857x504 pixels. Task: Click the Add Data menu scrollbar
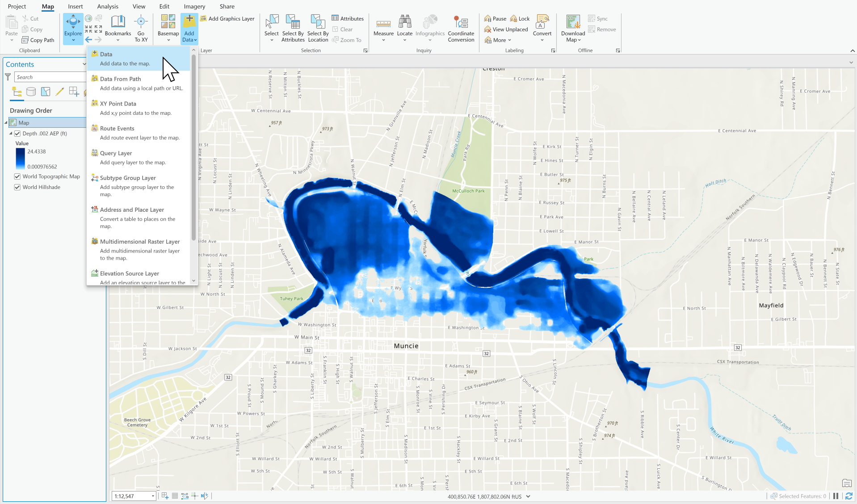[x=193, y=147]
